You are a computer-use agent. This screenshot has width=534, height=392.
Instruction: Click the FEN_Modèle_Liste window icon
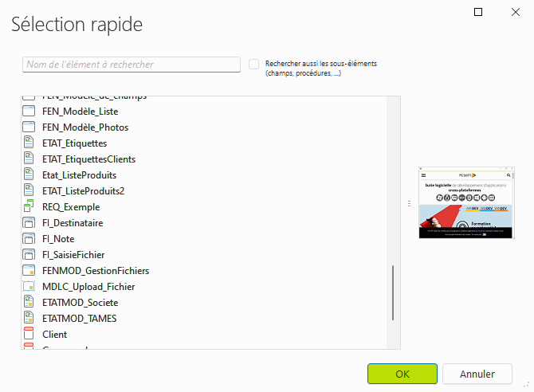coord(29,112)
